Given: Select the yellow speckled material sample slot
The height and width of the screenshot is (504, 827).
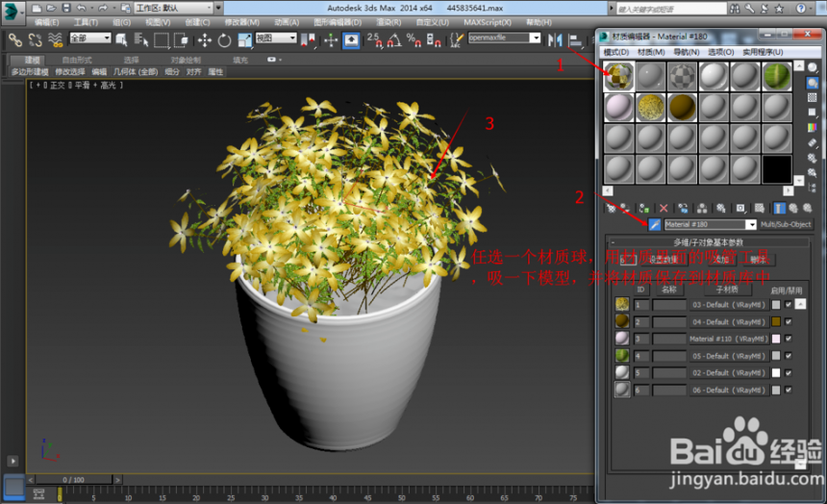Looking at the screenshot, I should 650,107.
